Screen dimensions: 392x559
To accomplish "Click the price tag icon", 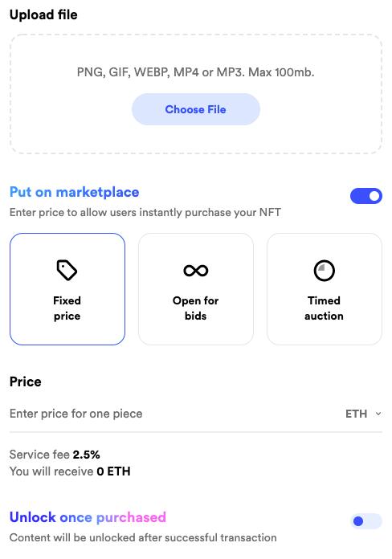I will click(x=67, y=270).
